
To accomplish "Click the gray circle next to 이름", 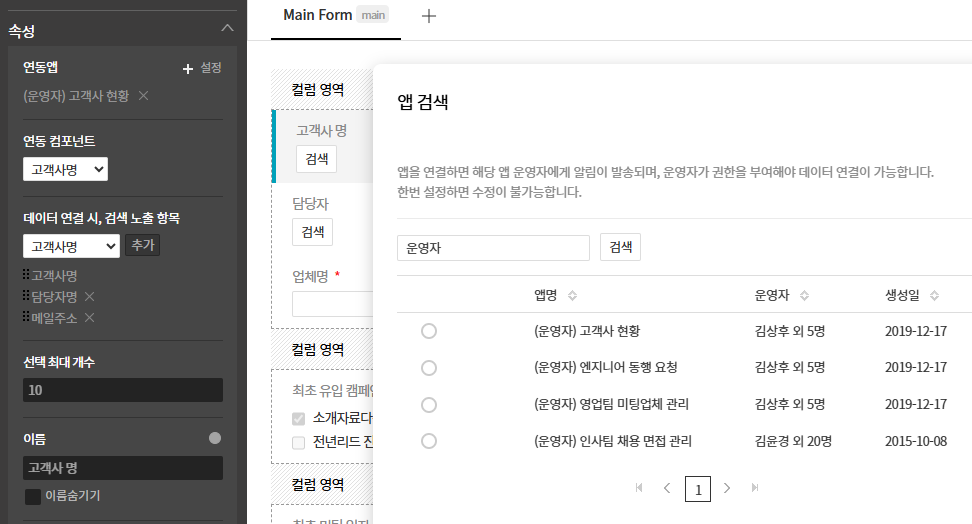I will coord(214,438).
